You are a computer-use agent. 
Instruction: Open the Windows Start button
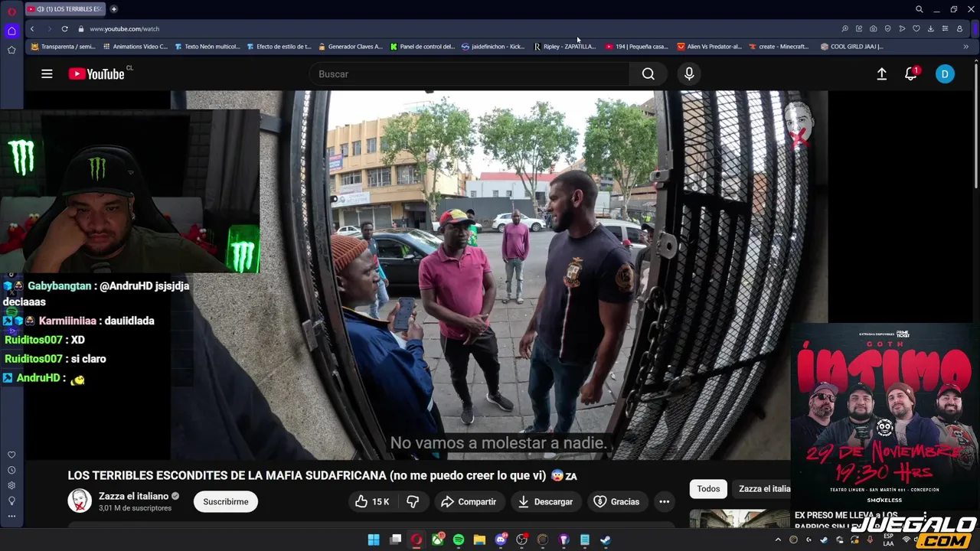pos(374,540)
